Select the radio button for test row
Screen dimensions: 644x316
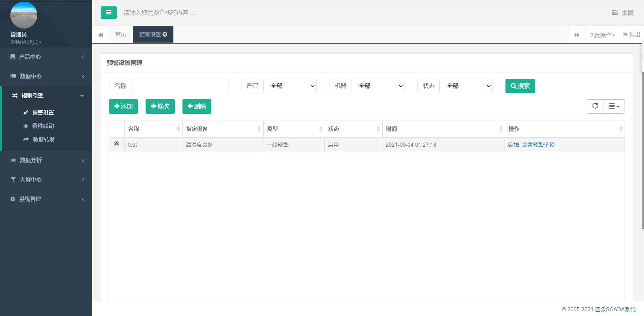pos(116,144)
